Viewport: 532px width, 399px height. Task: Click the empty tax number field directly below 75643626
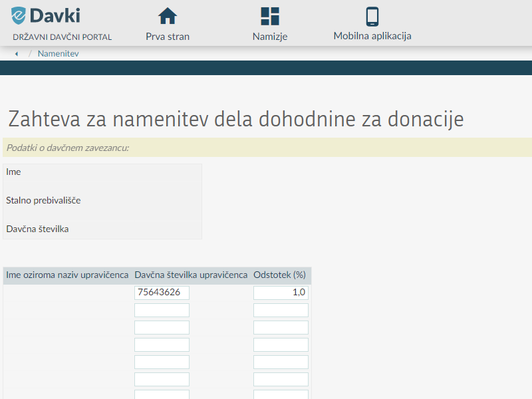point(162,310)
